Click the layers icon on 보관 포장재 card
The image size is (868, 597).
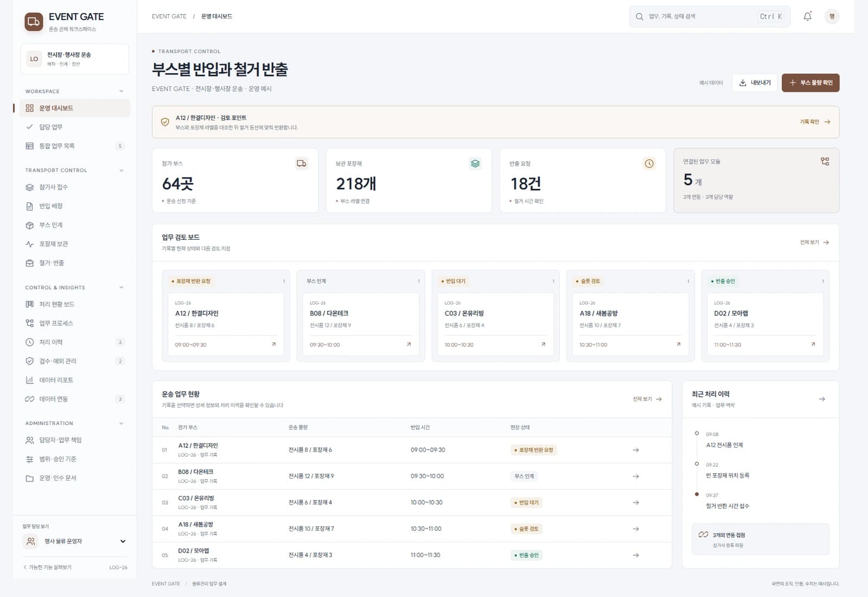(x=475, y=163)
